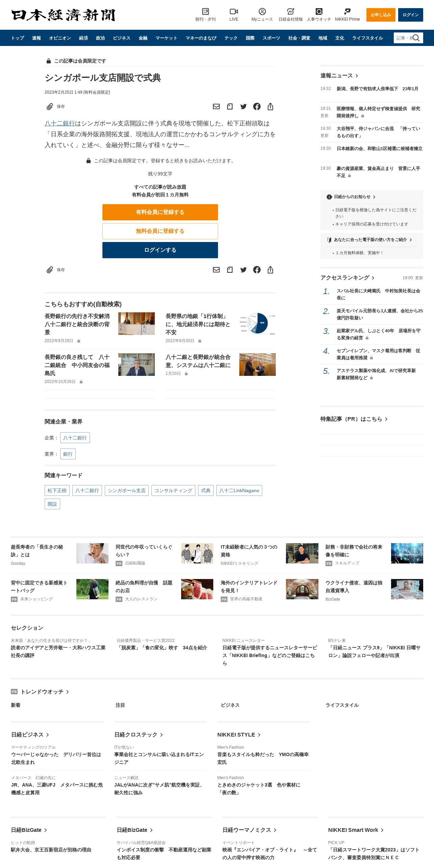Select the スポーツ nav item
This screenshot has width=434, height=868.
271,38
